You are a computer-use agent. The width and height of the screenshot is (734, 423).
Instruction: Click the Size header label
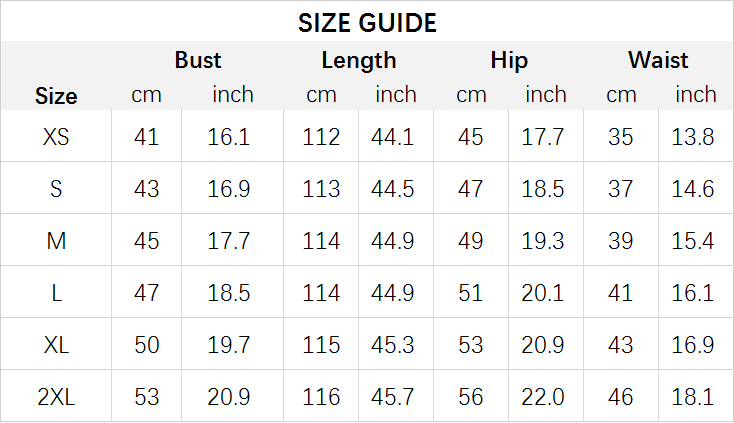(56, 96)
